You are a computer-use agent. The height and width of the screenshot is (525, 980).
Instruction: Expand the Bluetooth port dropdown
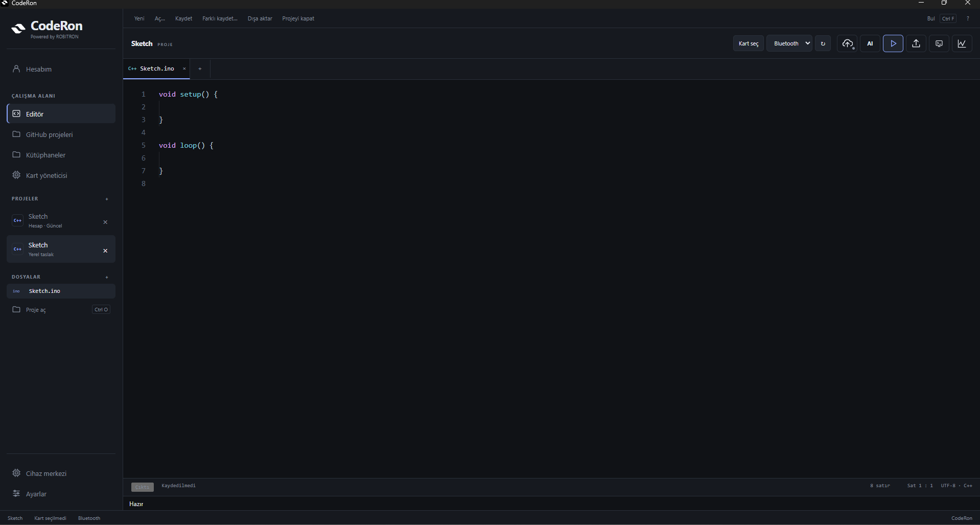pyautogui.click(x=789, y=43)
